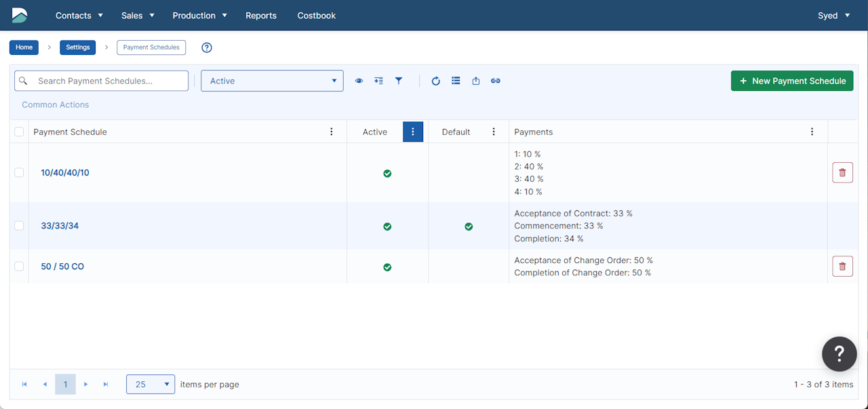Click the list view icon in toolbar
Image resolution: width=868 pixels, height=409 pixels.
click(456, 81)
